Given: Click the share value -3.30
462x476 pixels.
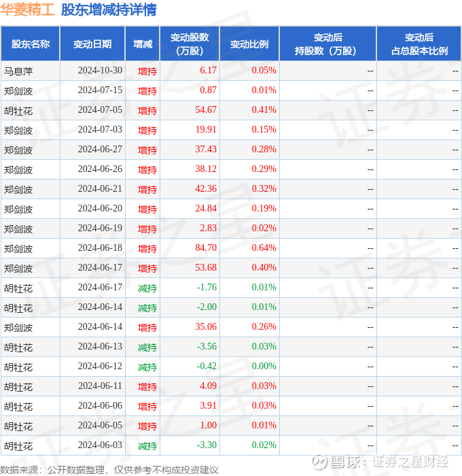Looking at the screenshot, I should pyautogui.click(x=207, y=445).
